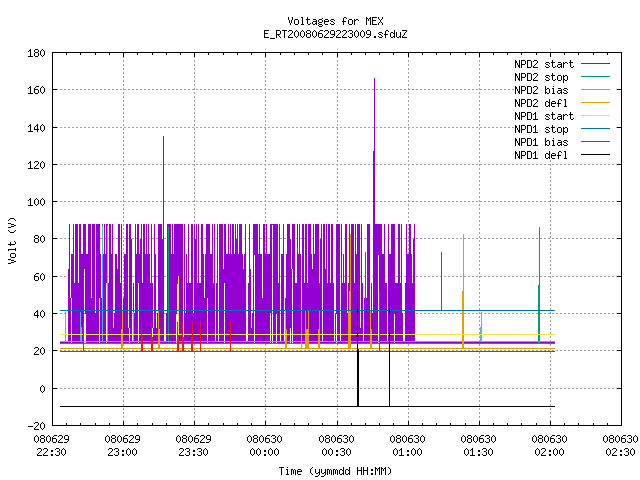Click the y-axis tick value 80

pos(39,239)
